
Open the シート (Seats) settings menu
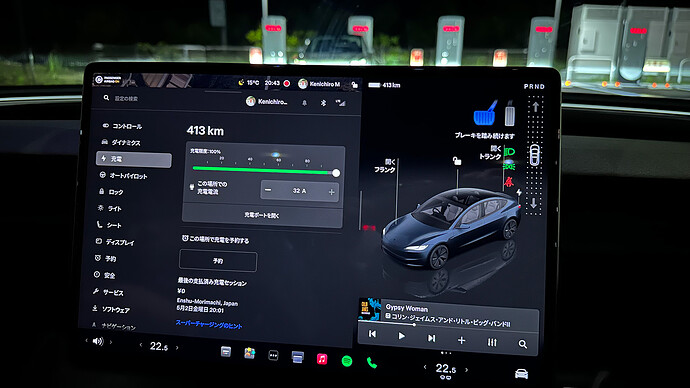pos(109,225)
